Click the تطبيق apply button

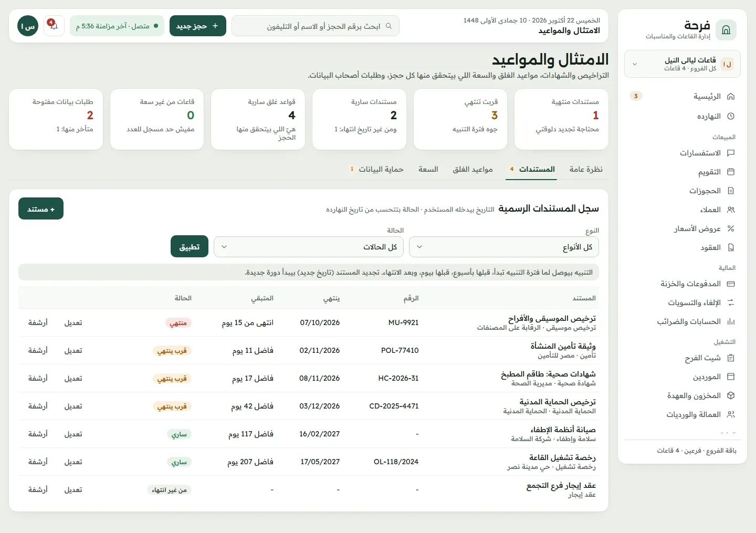point(190,247)
